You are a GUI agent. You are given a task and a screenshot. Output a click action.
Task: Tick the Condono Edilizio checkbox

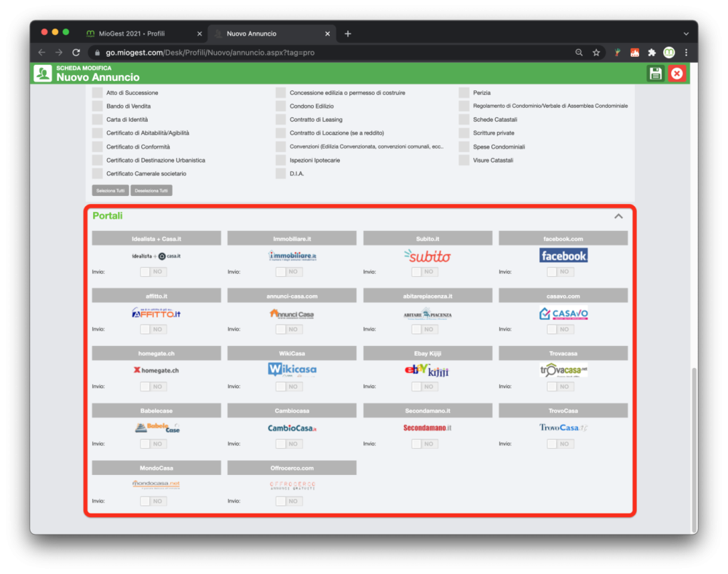[280, 106]
